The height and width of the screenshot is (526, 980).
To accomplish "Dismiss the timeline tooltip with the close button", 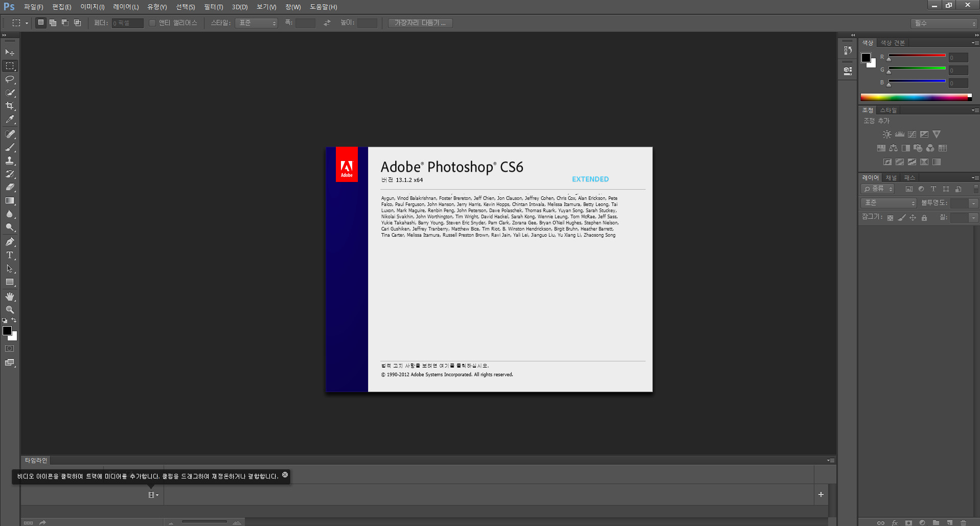I will point(285,475).
